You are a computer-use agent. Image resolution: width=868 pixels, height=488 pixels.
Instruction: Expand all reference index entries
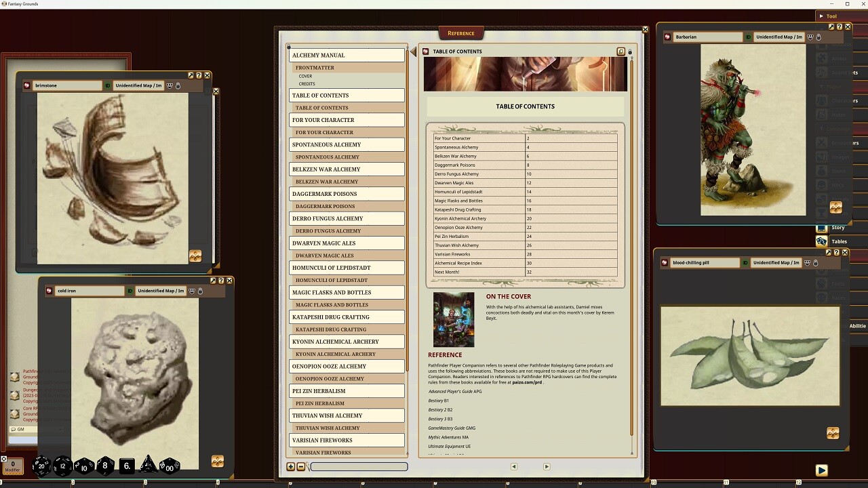[x=291, y=466]
